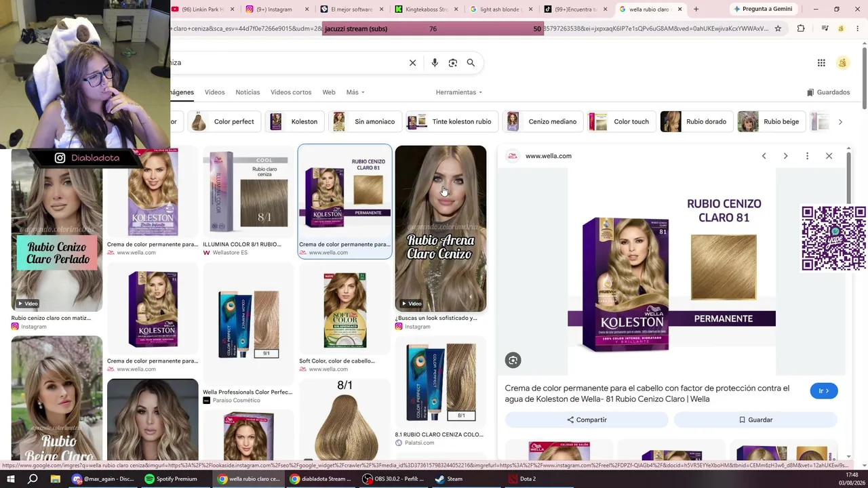Open File Explorer from the taskbar
The height and width of the screenshot is (488, 868).
tap(55, 479)
